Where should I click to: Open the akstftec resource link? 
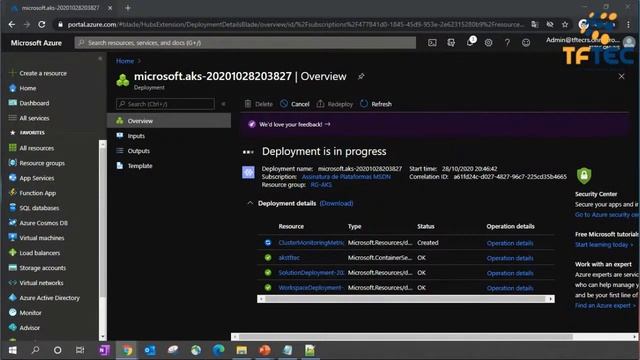click(x=289, y=258)
